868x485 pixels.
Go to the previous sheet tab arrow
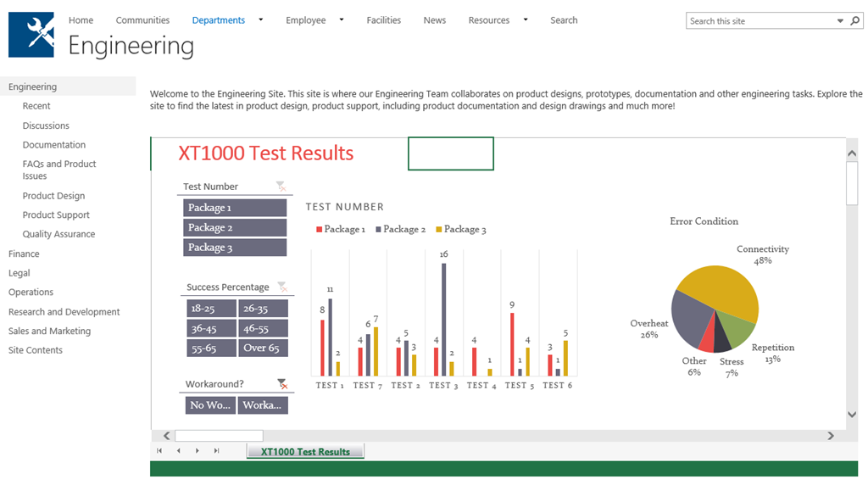click(x=178, y=451)
